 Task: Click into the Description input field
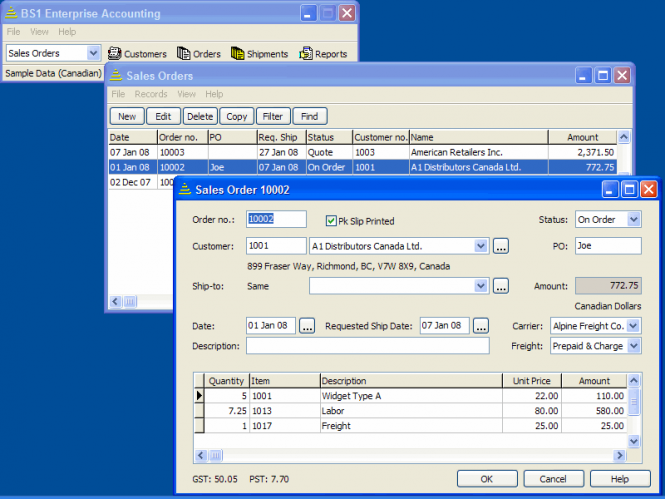367,346
